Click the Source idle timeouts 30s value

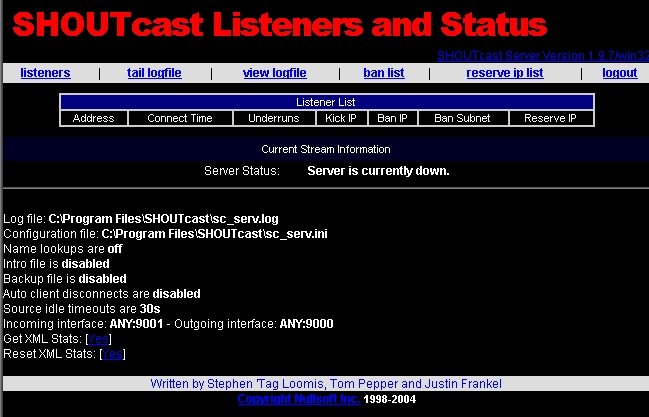coord(150,309)
